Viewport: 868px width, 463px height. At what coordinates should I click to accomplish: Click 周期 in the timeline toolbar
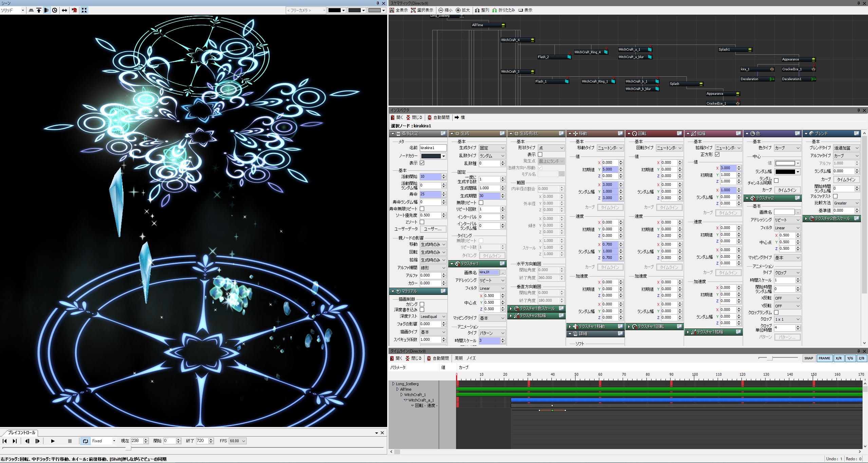coord(458,358)
